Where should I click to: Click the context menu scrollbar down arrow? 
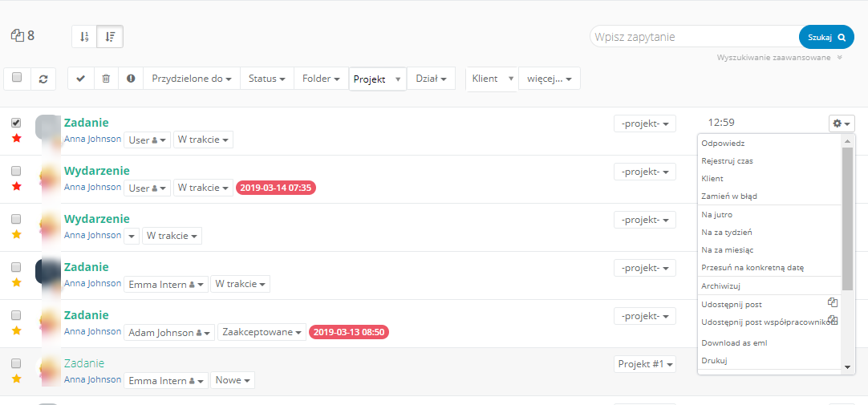pos(847,367)
